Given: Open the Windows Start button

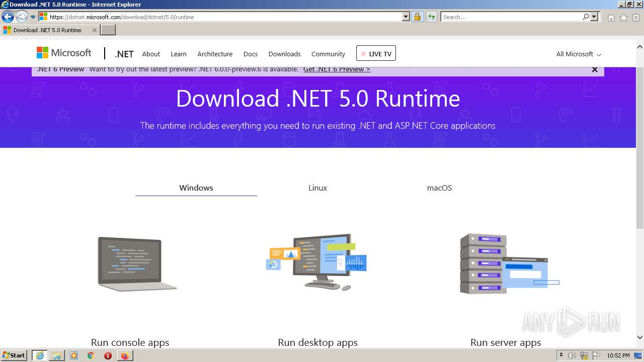Looking at the screenshot, I should pos(14,355).
